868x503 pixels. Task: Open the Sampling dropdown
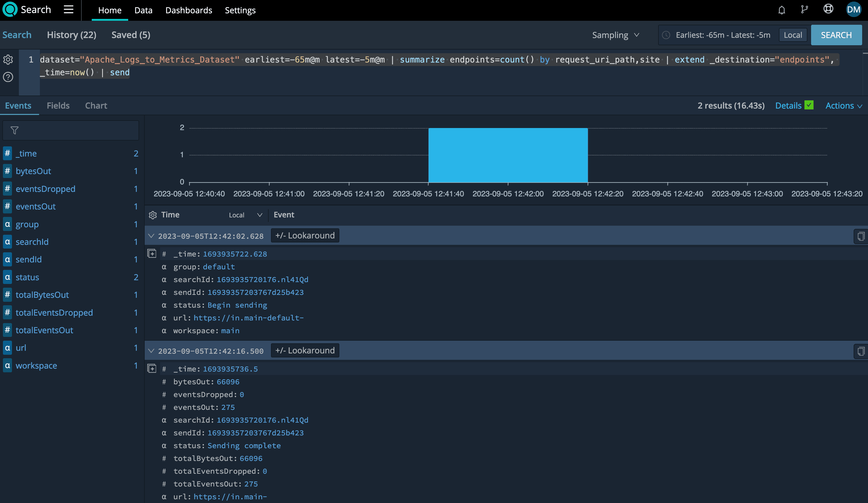[x=616, y=35]
